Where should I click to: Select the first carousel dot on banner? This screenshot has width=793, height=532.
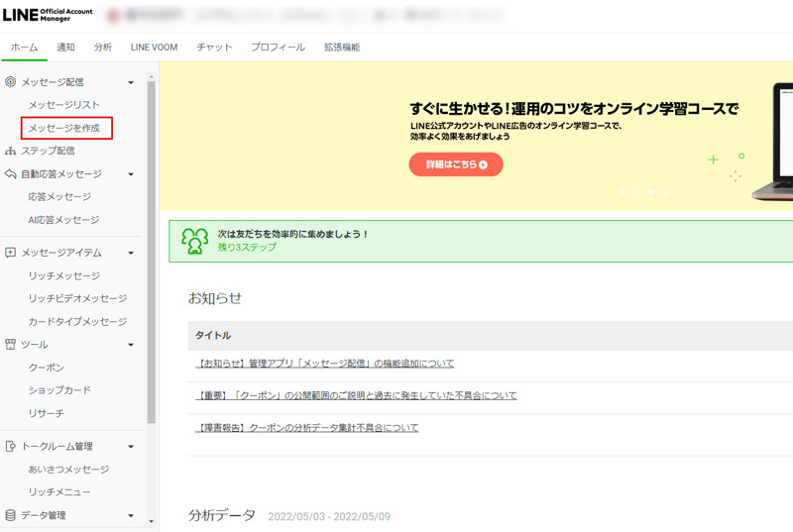(623, 192)
